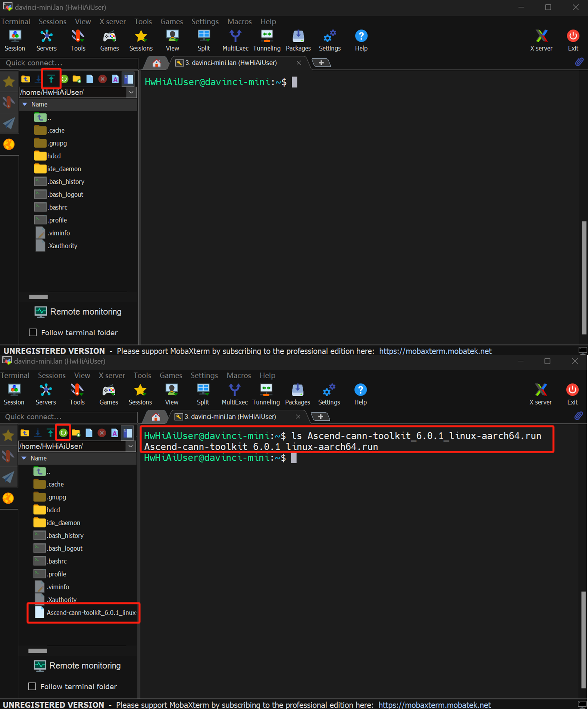
Task: Tick Follow terminal folder checkbox in lower window
Action: pos(32,686)
